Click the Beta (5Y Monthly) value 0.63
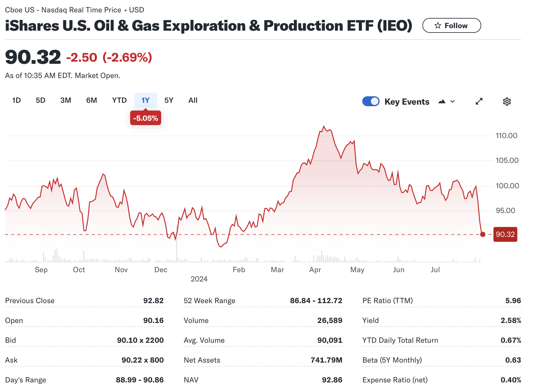The image size is (533, 392). 513,360
